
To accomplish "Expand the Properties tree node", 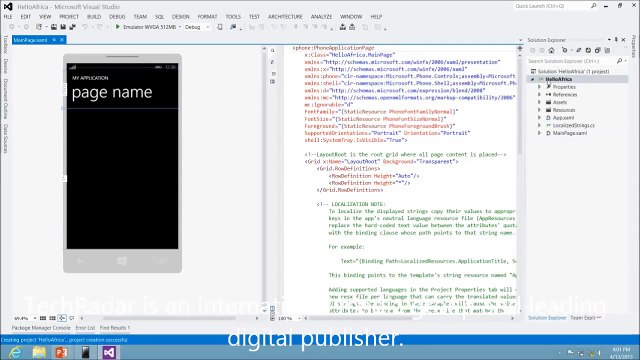I will click(x=540, y=87).
